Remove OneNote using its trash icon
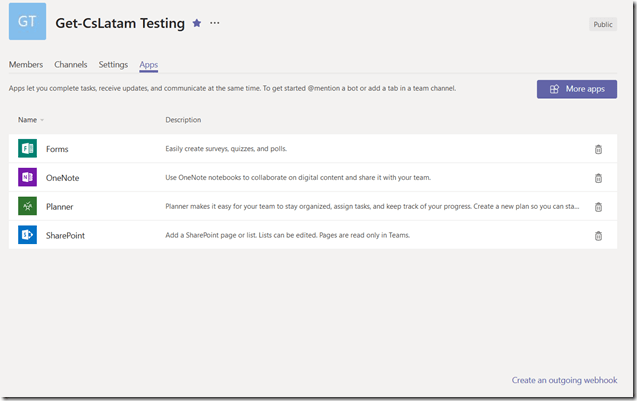This screenshot has height=401, width=637. [598, 178]
